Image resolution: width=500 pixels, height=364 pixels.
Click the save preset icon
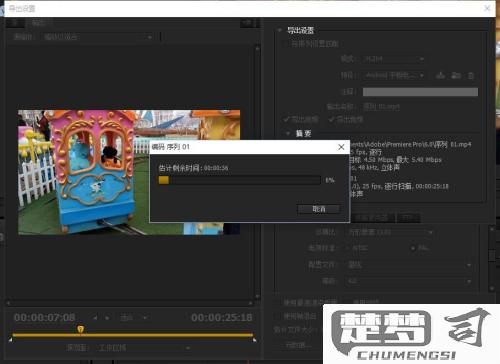coord(440,76)
